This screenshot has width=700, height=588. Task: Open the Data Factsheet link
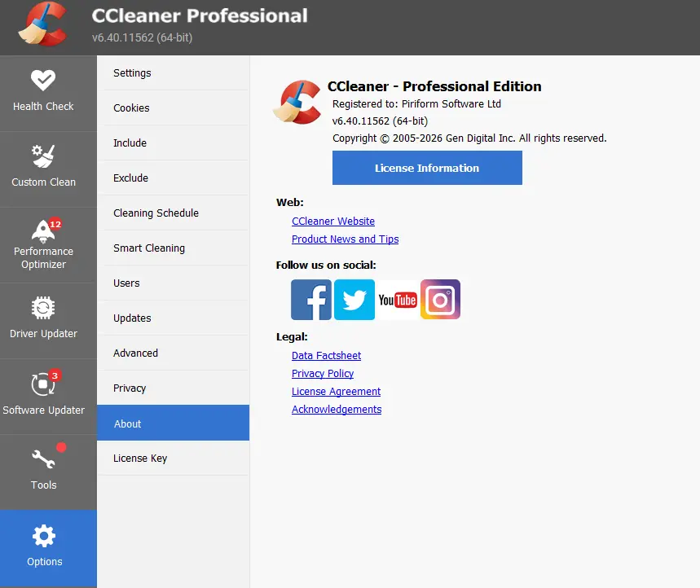tap(326, 356)
